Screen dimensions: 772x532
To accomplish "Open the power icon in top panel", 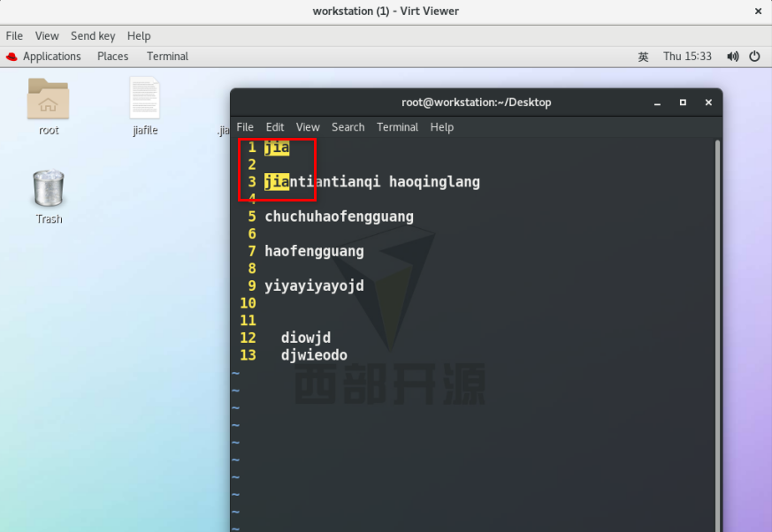I will tap(754, 57).
